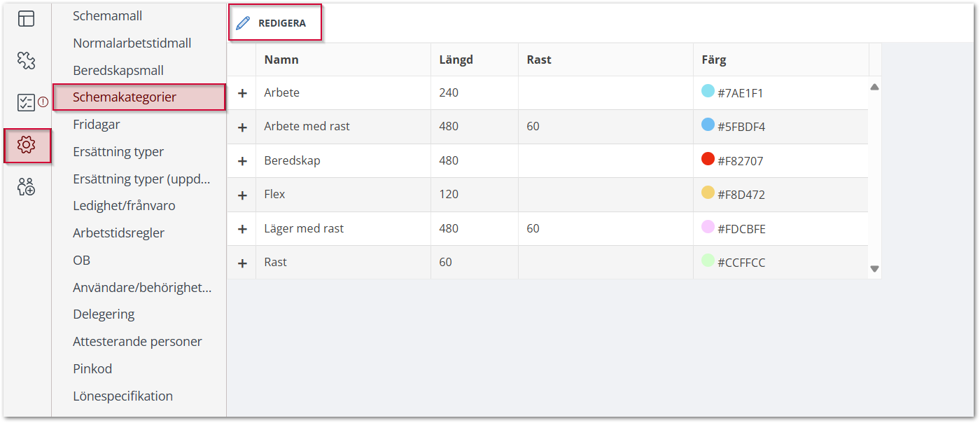Viewport: 980px width, 423px height.
Task: Select the settings gear icon
Action: [x=27, y=145]
